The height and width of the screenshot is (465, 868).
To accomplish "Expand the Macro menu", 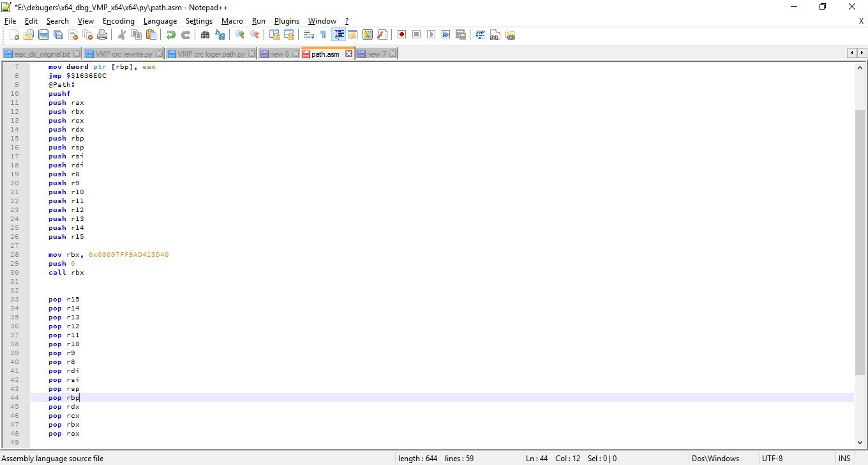I will [x=232, y=21].
